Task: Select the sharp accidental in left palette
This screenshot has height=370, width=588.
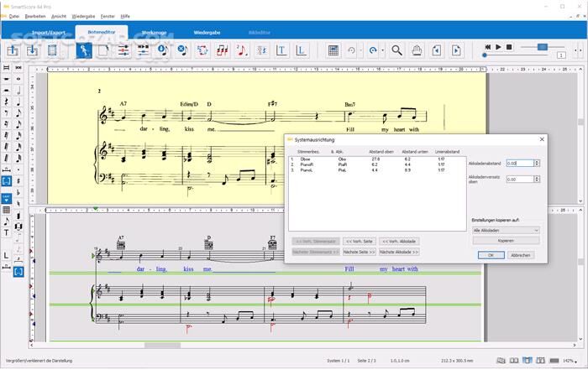Action: (x=18, y=181)
